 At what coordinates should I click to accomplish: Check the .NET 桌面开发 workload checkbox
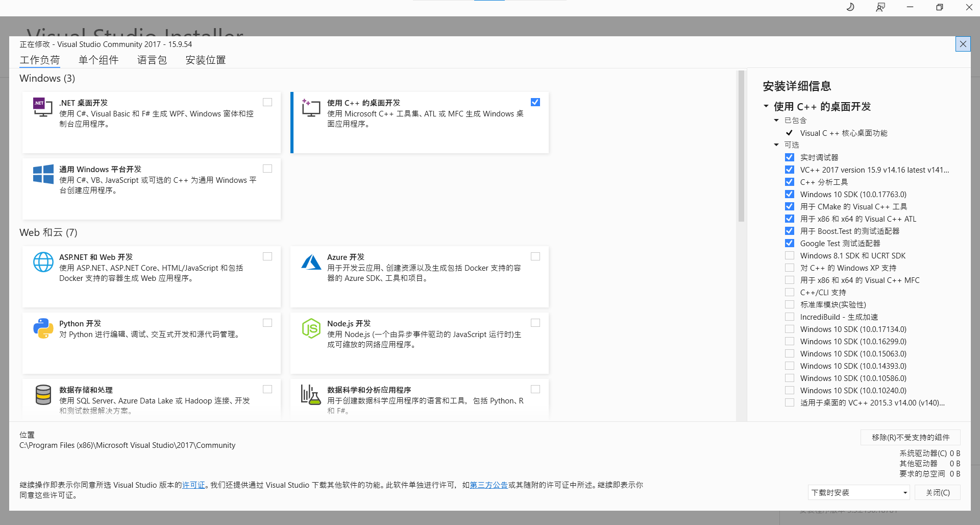click(267, 102)
